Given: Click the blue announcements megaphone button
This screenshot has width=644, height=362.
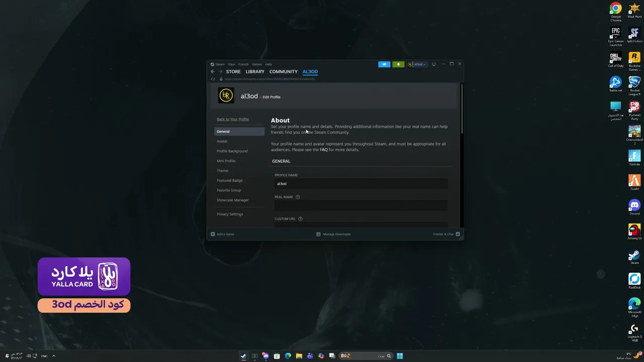Looking at the screenshot, I should 384,64.
